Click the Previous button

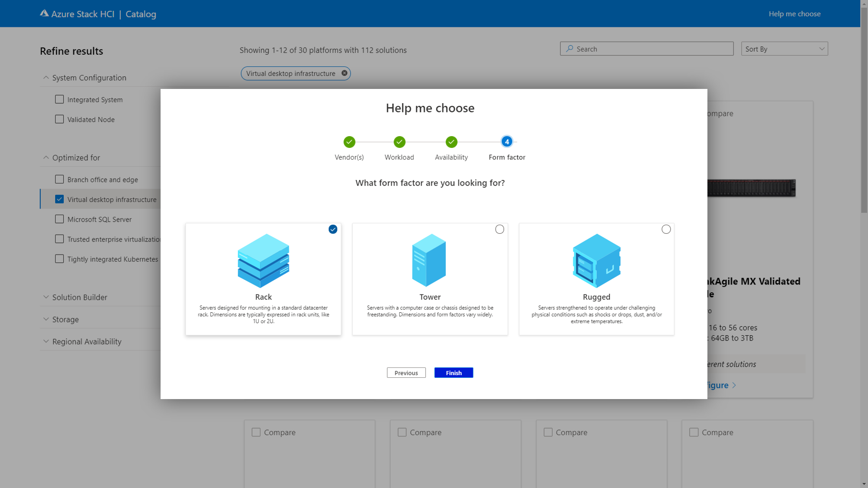[x=406, y=373]
